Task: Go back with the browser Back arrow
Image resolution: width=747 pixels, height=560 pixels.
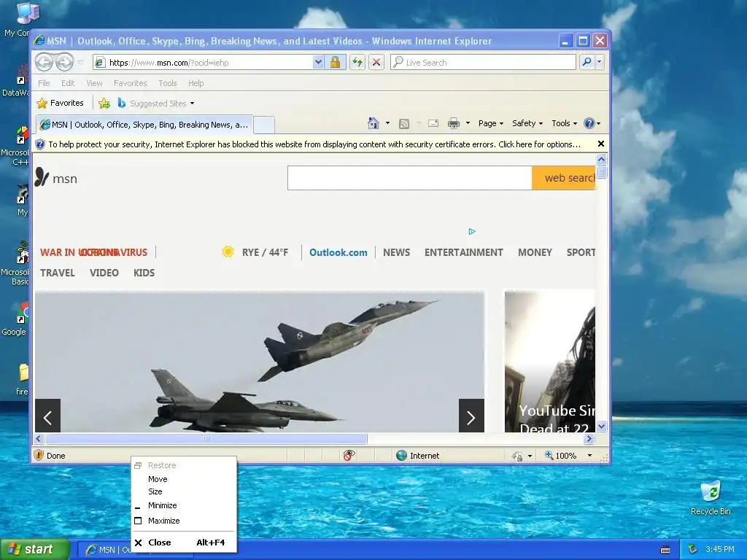Action: coord(44,63)
